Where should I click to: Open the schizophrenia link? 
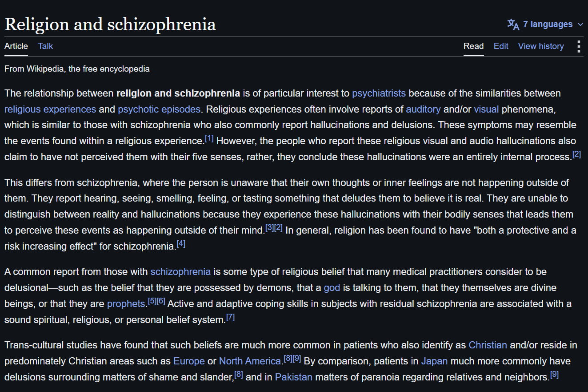tap(180, 272)
